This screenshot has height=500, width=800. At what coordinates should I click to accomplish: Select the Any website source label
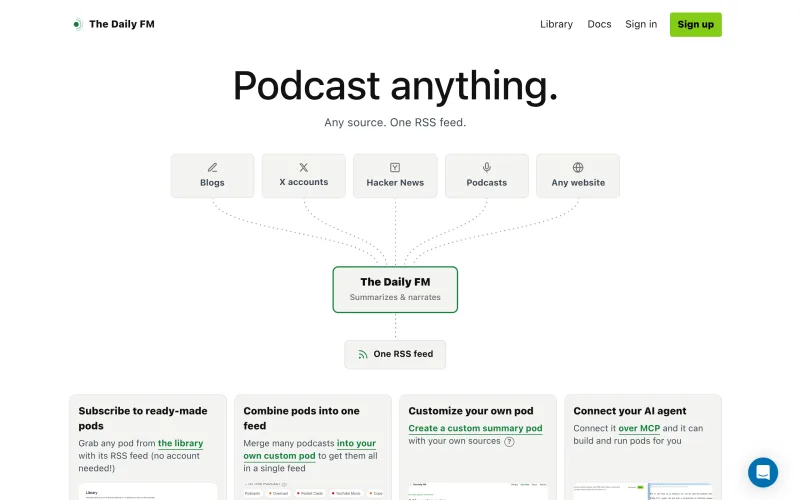click(578, 183)
